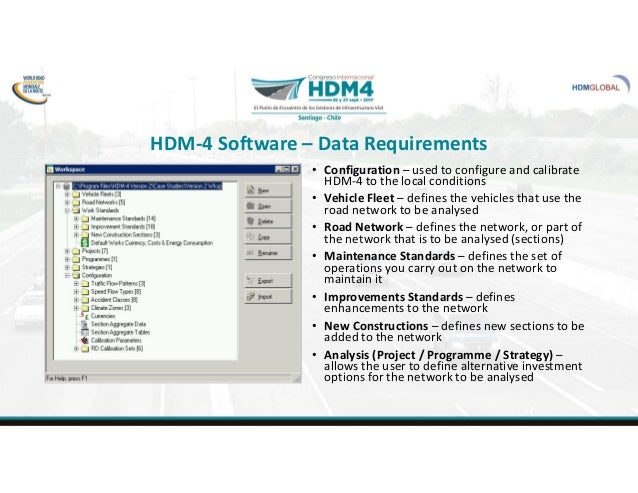Click the workspace root drive icon
Image resolution: width=638 pixels, height=493 pixels.
(67, 186)
